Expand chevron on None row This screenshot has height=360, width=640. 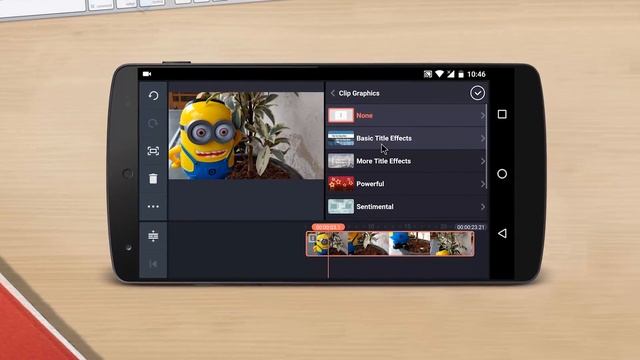point(482,116)
